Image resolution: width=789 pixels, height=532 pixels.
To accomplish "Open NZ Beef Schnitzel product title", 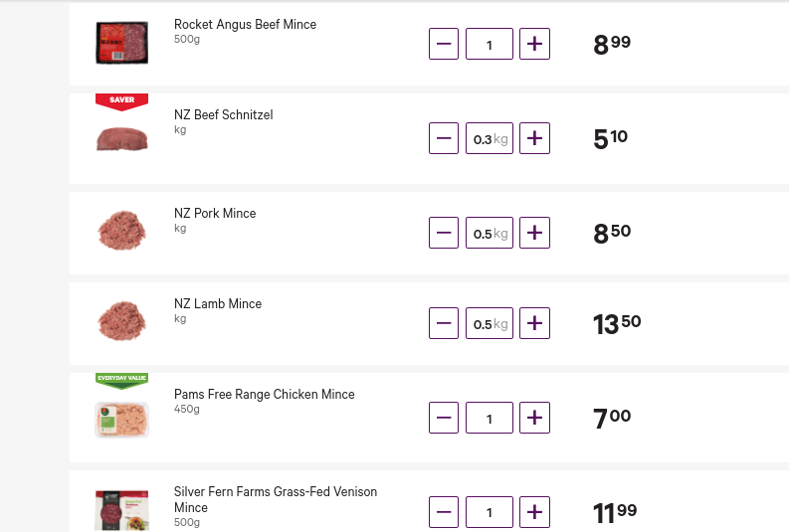I will click(x=224, y=114).
